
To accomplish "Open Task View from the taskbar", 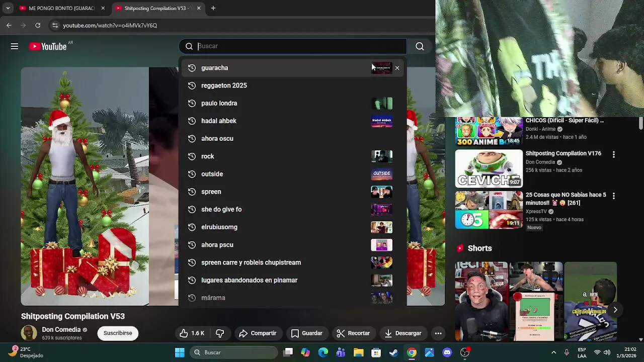I will 288,352.
